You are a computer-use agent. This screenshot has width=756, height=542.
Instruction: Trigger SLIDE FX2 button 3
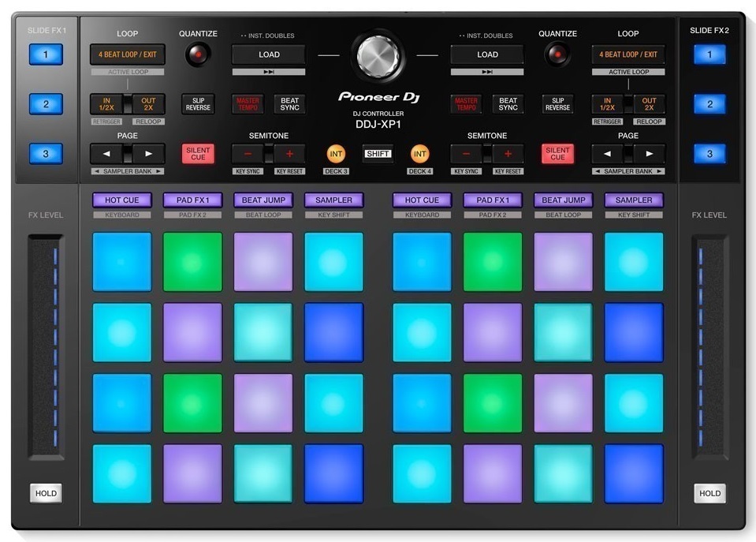709,154
